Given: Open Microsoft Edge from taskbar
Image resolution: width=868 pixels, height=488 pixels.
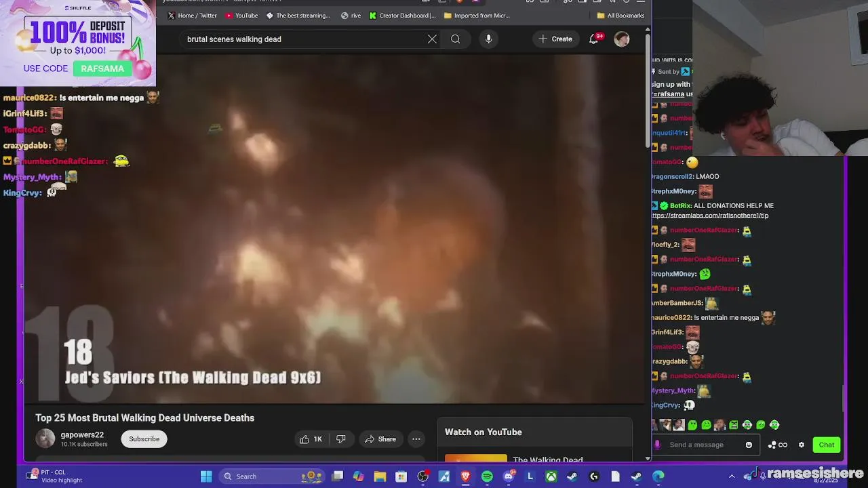Looking at the screenshot, I should pyautogui.click(x=658, y=476).
